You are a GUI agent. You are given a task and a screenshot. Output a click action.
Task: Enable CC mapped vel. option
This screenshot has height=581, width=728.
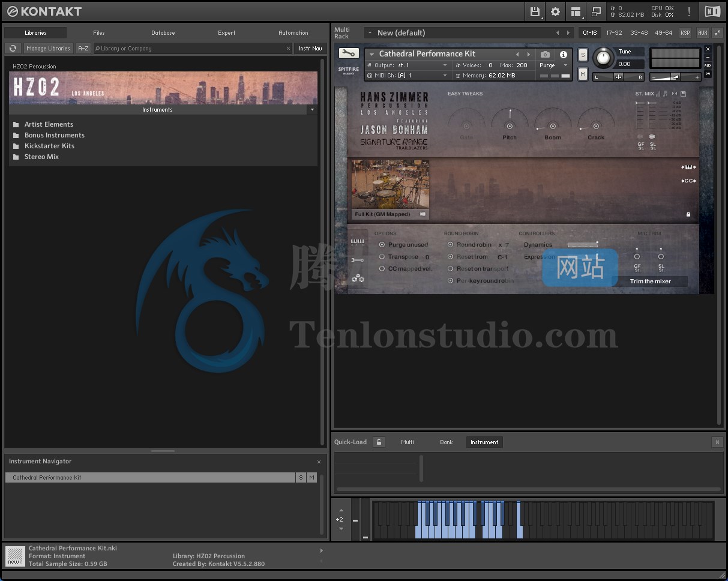382,269
